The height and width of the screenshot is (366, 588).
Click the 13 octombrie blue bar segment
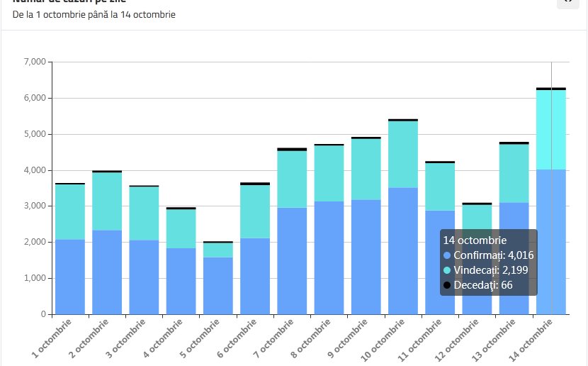click(x=514, y=258)
